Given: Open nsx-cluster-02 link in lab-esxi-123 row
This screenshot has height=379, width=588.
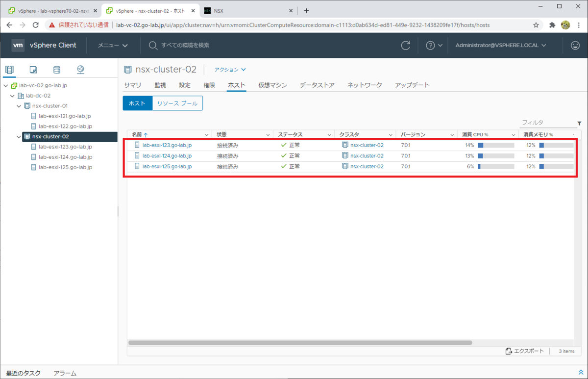Looking at the screenshot, I should click(367, 145).
